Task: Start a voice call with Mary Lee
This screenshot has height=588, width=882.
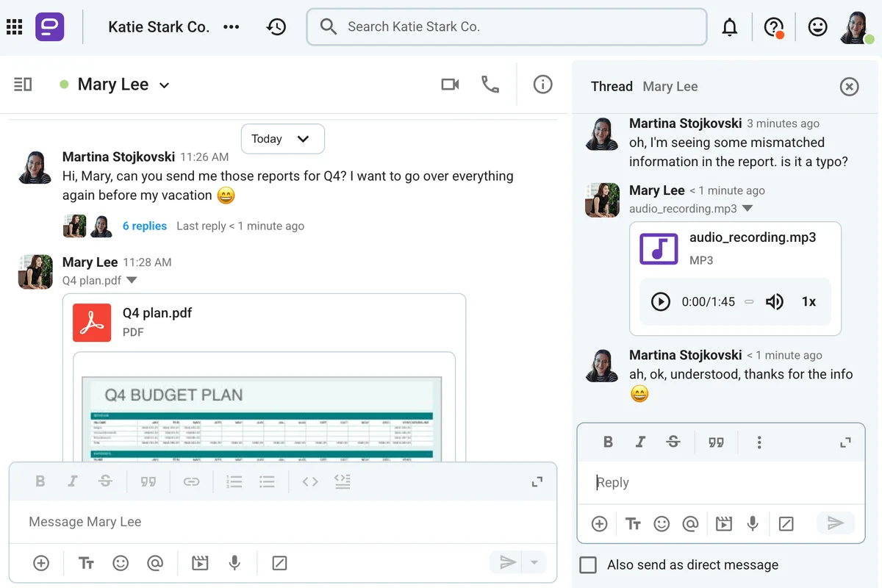Action: pyautogui.click(x=491, y=85)
